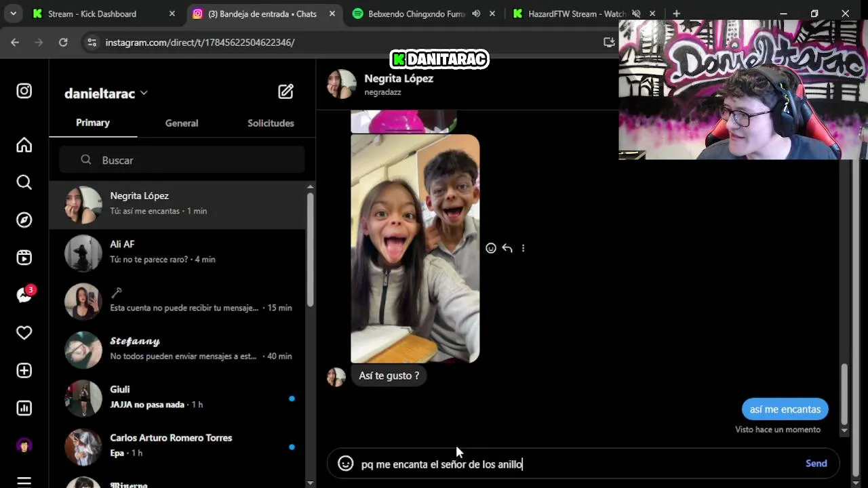Open conversation with account that cannot receive messages
Screen dimensions: 868x488
(x=177, y=302)
